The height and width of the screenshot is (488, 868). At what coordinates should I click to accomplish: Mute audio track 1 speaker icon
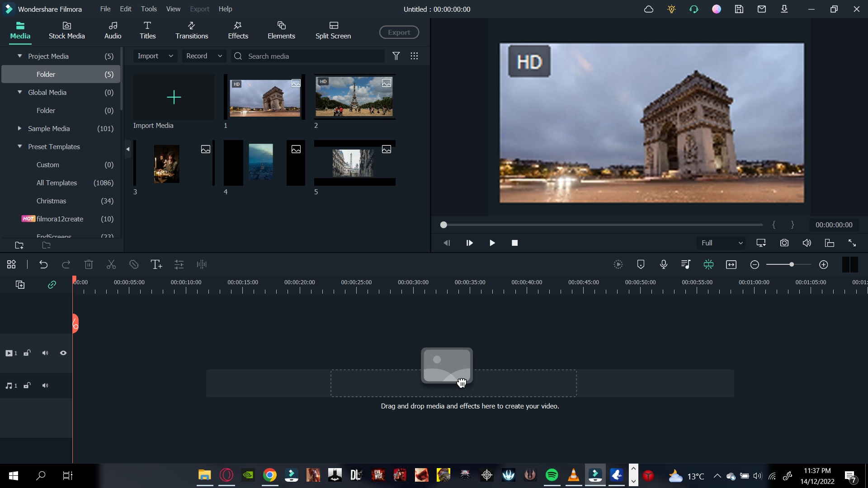coord(45,385)
